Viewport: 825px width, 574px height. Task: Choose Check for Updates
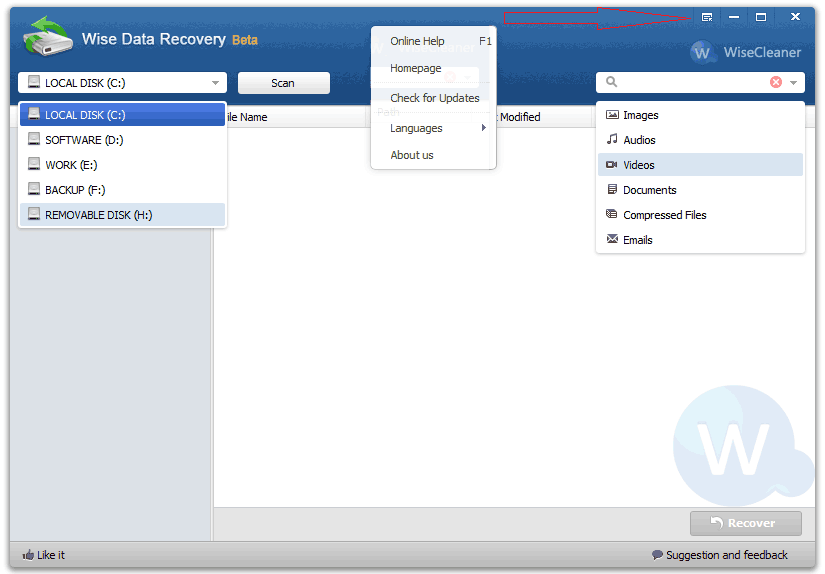coord(433,98)
